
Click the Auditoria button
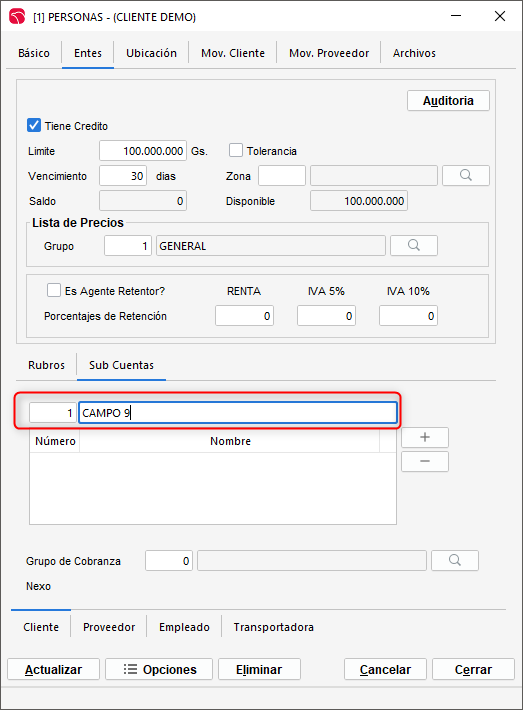[x=448, y=101]
